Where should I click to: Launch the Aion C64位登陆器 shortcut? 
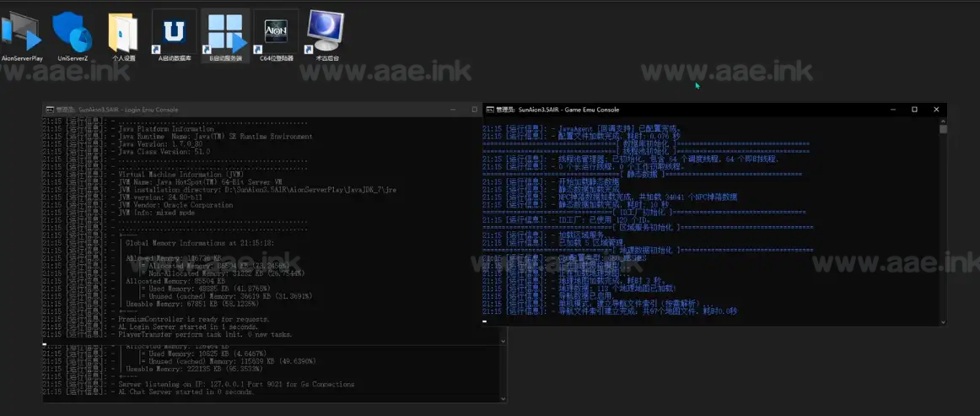[276, 34]
